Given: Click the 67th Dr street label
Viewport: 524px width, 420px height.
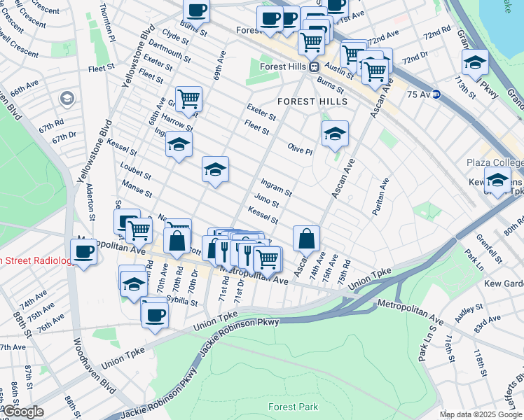Looking at the screenshot, I should tap(64, 137).
